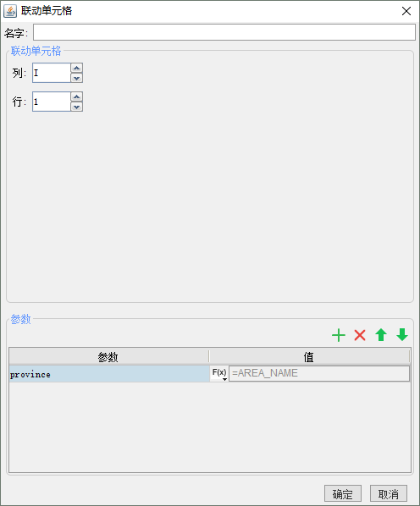Select the province parameter cell
420x506 pixels.
click(109, 374)
